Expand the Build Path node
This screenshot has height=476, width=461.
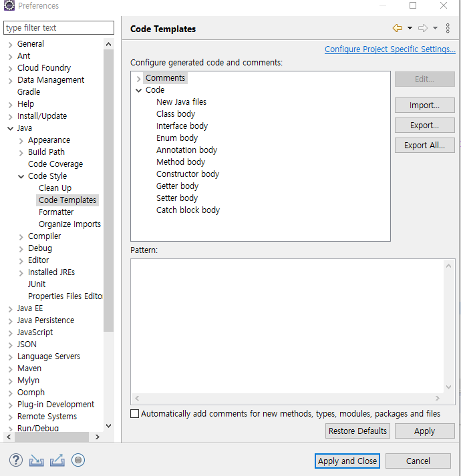[21, 153]
